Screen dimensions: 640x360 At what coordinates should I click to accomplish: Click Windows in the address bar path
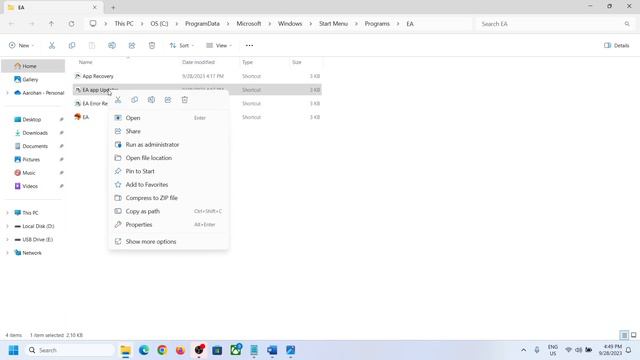pos(290,24)
